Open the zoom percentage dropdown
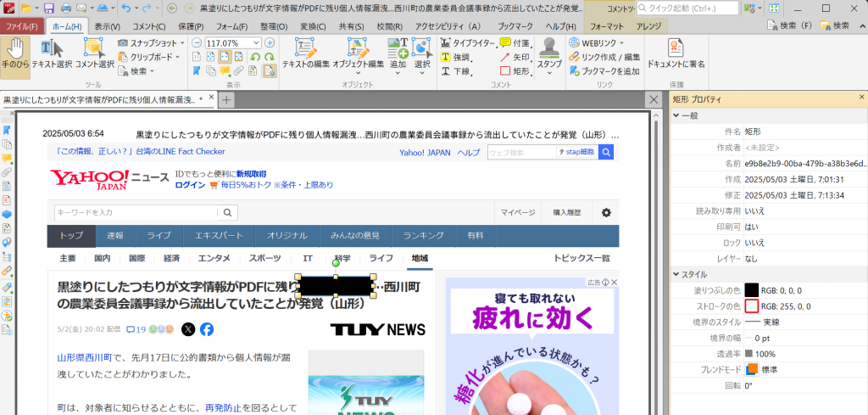868x415 pixels. tap(257, 42)
